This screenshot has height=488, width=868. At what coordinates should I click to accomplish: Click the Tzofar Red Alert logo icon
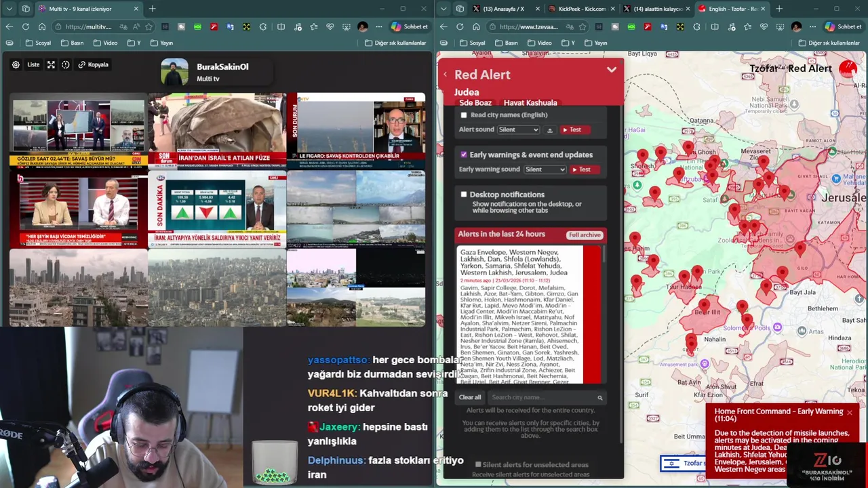[x=848, y=68]
